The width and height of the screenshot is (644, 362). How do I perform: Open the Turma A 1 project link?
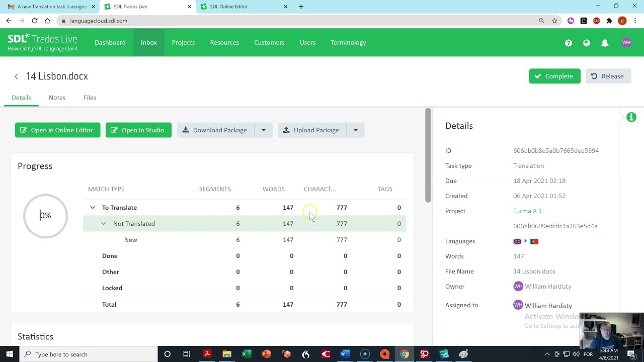coord(527,211)
